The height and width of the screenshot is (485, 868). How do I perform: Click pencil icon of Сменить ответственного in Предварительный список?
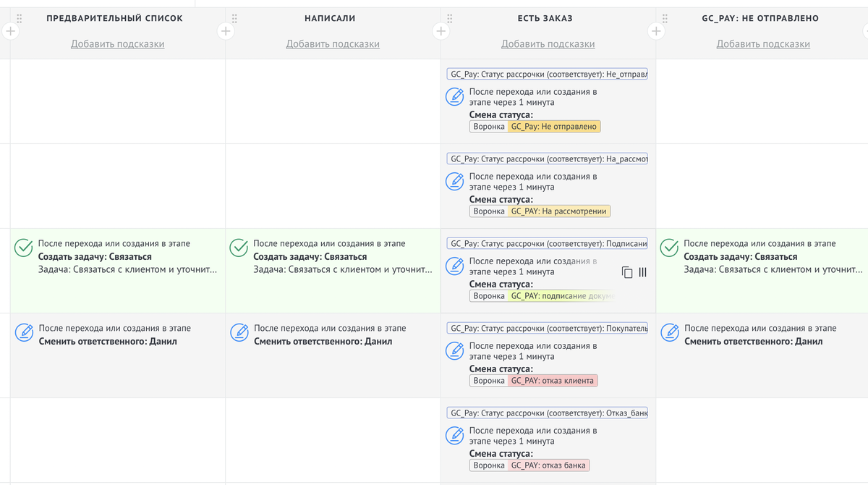click(24, 333)
